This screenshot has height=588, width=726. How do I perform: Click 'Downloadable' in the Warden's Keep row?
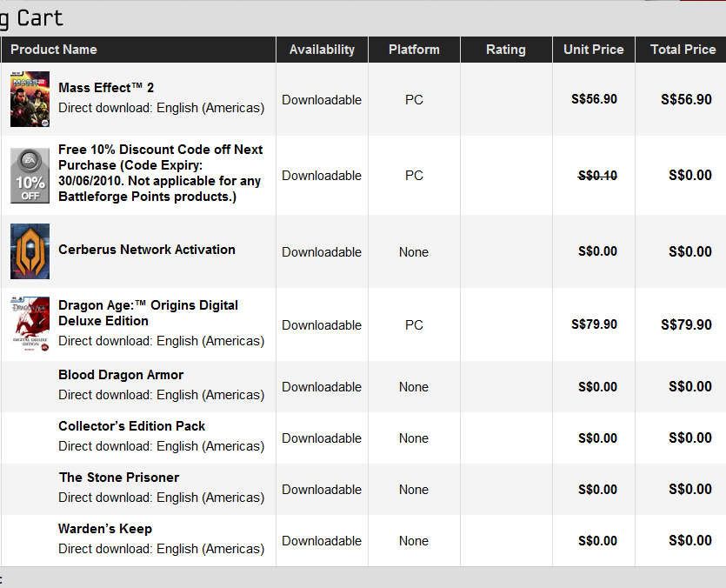click(x=322, y=541)
